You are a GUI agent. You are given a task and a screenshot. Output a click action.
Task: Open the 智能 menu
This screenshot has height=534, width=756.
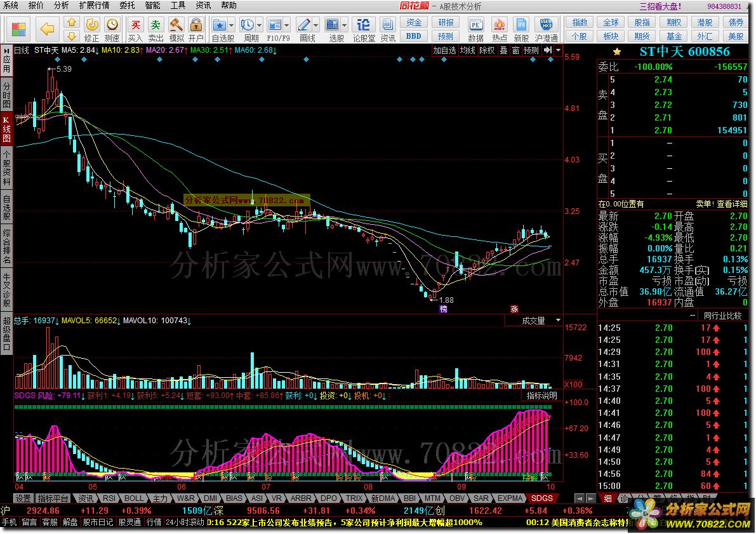152,5
